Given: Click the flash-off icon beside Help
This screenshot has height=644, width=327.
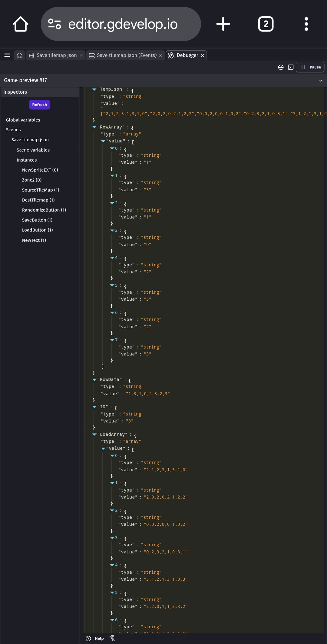Looking at the screenshot, I should pyautogui.click(x=112, y=638).
